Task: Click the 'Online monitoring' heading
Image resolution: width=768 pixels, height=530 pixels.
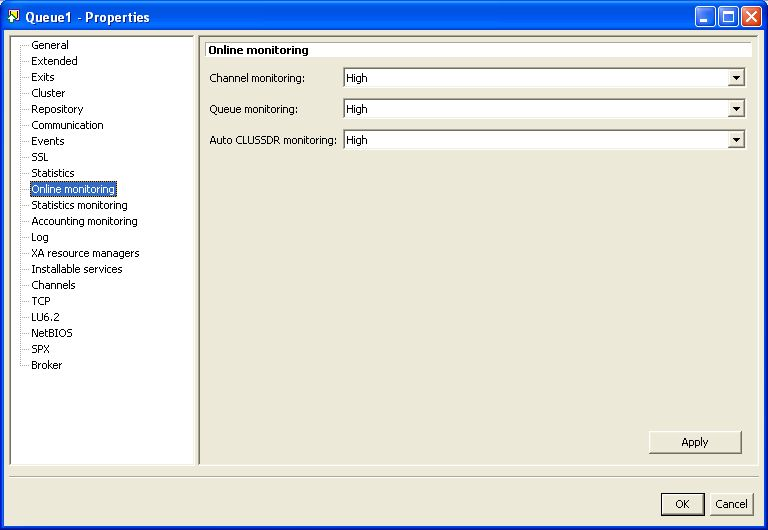Action: point(258,50)
